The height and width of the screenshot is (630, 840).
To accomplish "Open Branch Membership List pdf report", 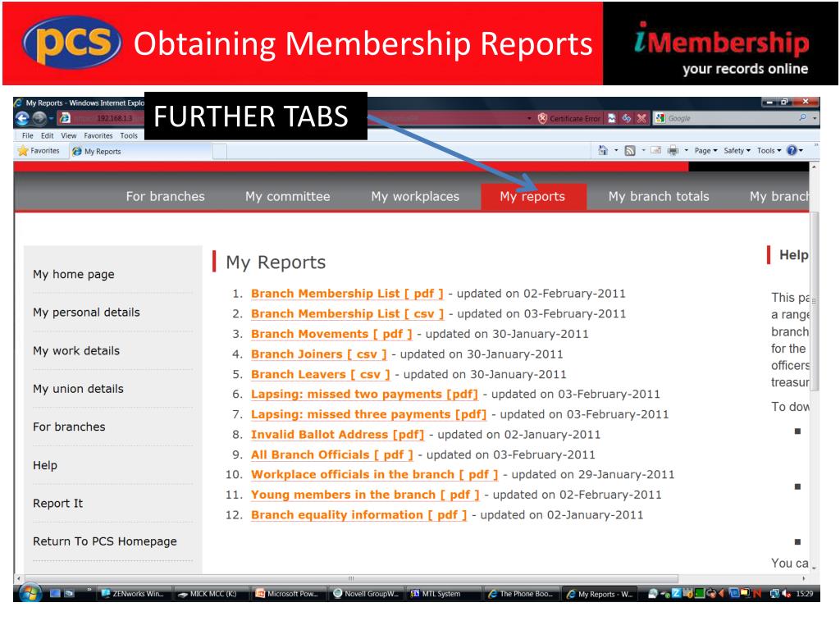I will pos(347,294).
